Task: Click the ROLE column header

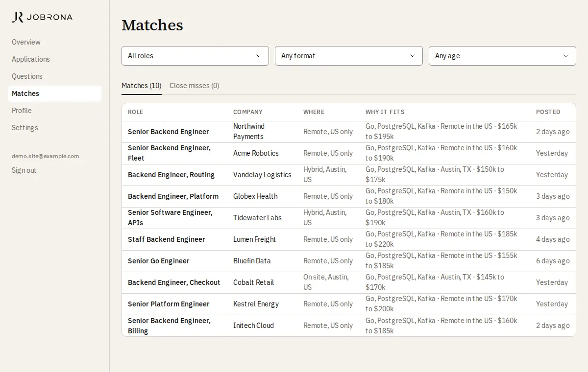Action: point(136,112)
